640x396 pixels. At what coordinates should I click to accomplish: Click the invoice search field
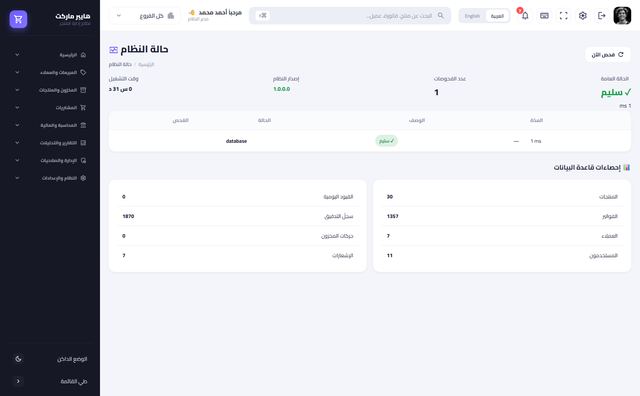click(x=350, y=16)
